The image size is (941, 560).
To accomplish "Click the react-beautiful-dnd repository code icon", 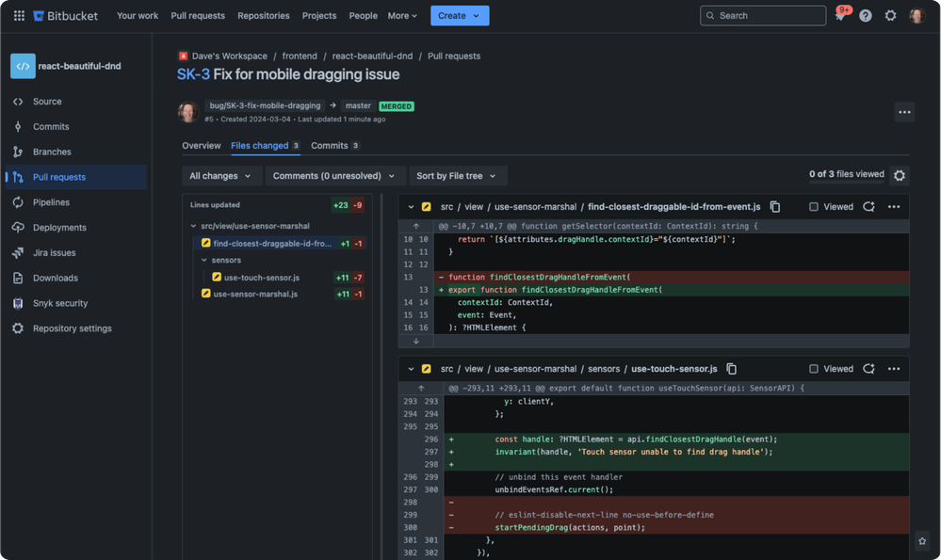I will tap(23, 66).
